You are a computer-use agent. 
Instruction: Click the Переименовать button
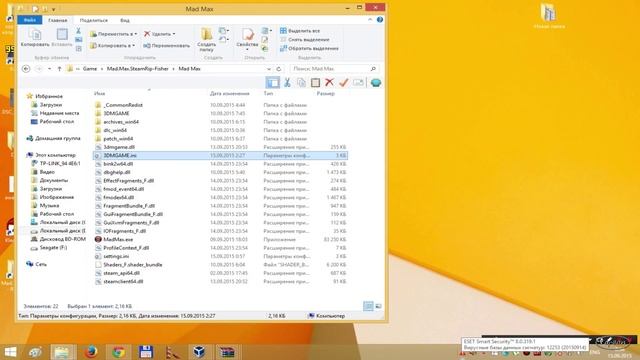point(167,46)
